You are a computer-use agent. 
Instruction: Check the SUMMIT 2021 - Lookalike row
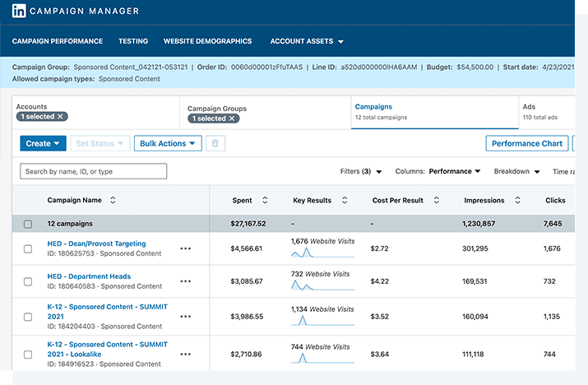[x=28, y=355]
